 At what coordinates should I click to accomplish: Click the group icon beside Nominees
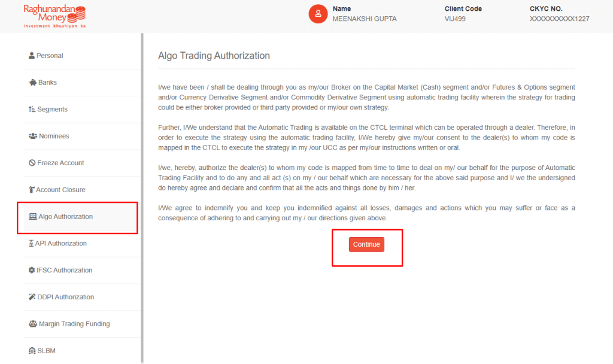click(33, 136)
